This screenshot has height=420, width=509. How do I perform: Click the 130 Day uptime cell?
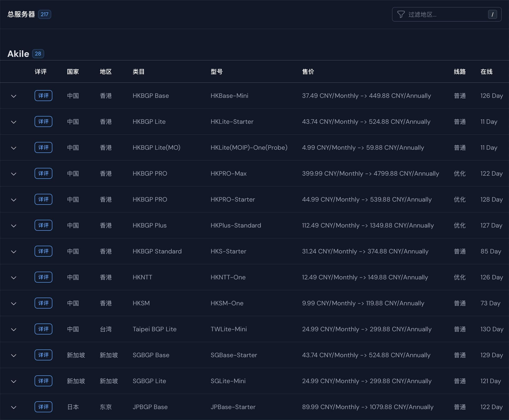492,329
